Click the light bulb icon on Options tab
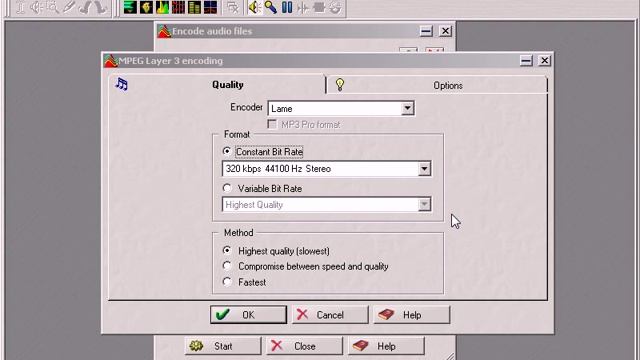 pos(340,84)
